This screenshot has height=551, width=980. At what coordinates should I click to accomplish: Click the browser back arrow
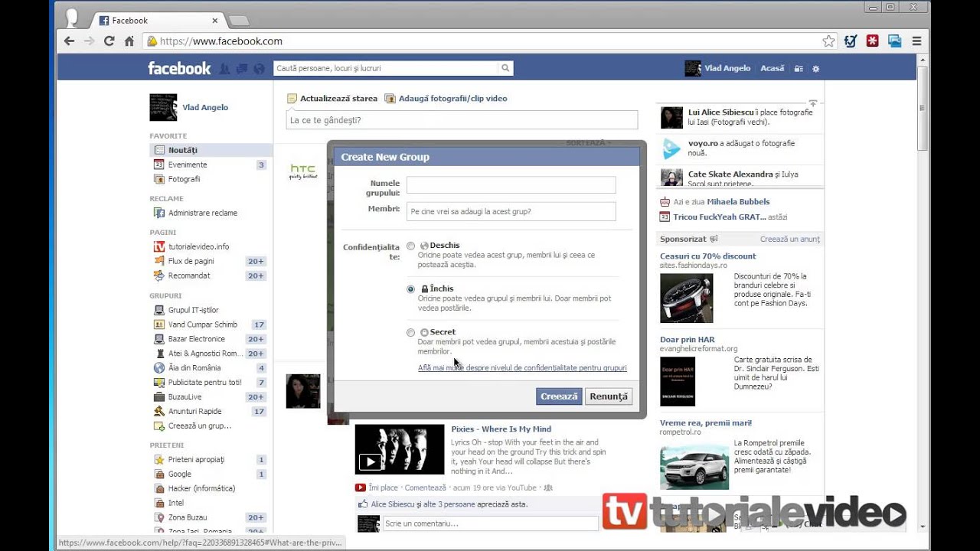[x=70, y=41]
